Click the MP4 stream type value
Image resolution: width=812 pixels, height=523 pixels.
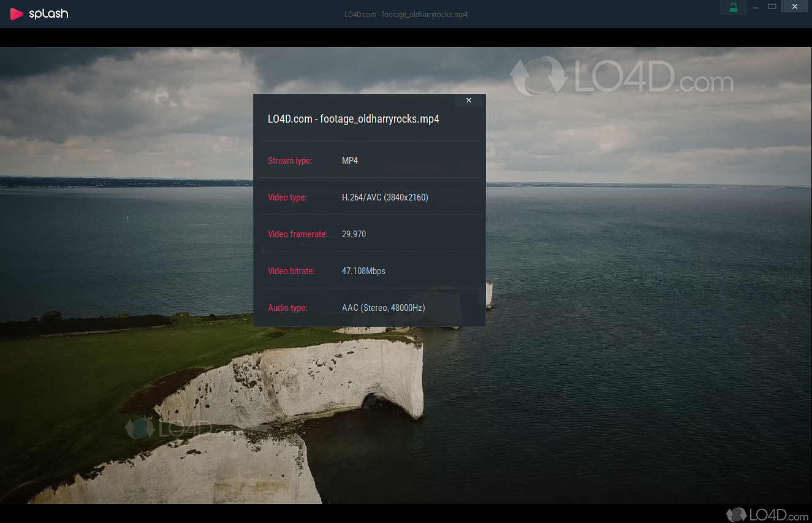tap(350, 160)
